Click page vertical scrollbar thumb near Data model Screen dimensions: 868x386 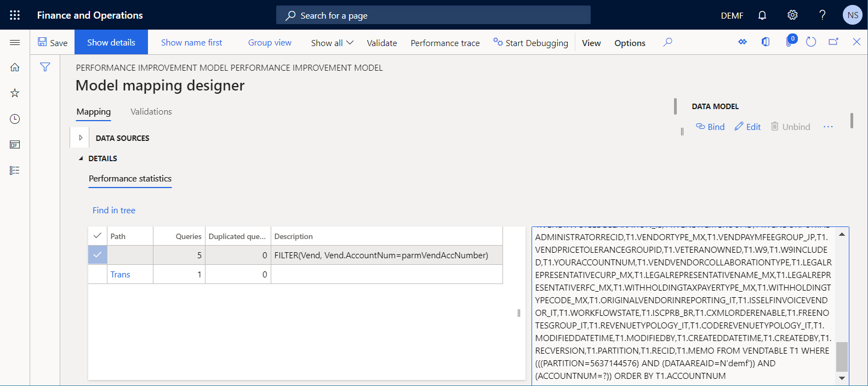[x=852, y=120]
